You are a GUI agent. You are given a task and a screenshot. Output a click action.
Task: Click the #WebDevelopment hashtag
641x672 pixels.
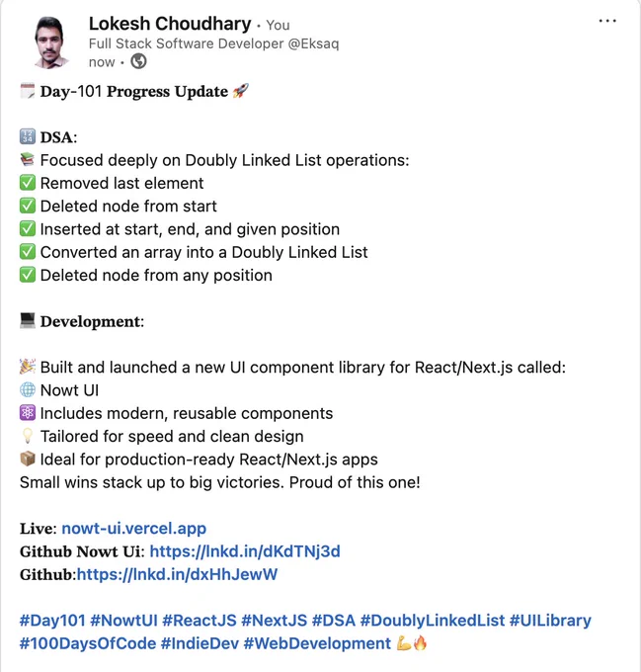pos(317,643)
